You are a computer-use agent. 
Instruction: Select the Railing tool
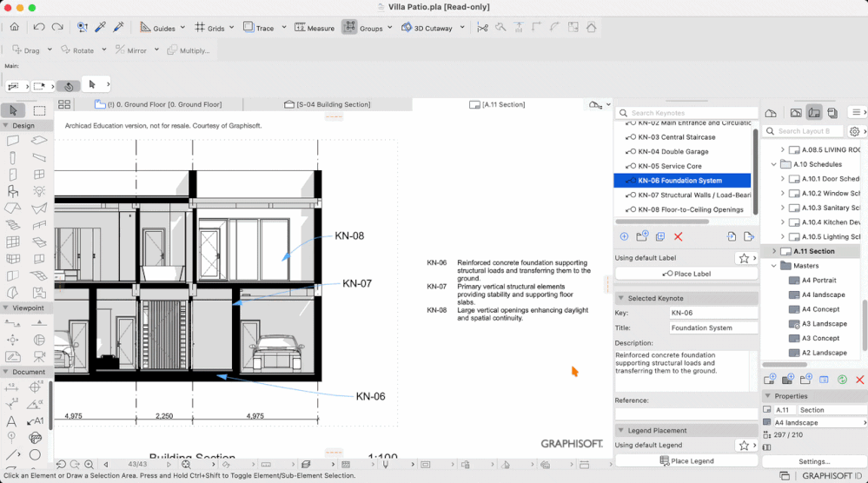click(x=39, y=225)
